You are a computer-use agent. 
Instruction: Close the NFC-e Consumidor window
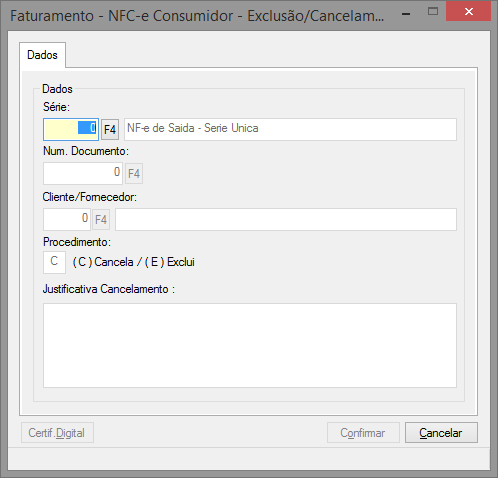pos(469,12)
